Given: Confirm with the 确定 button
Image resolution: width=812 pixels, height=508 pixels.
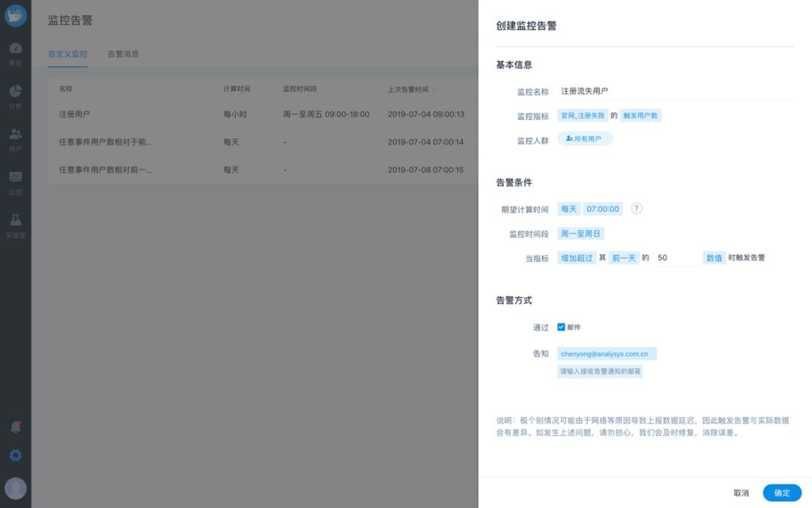Looking at the screenshot, I should click(x=782, y=493).
